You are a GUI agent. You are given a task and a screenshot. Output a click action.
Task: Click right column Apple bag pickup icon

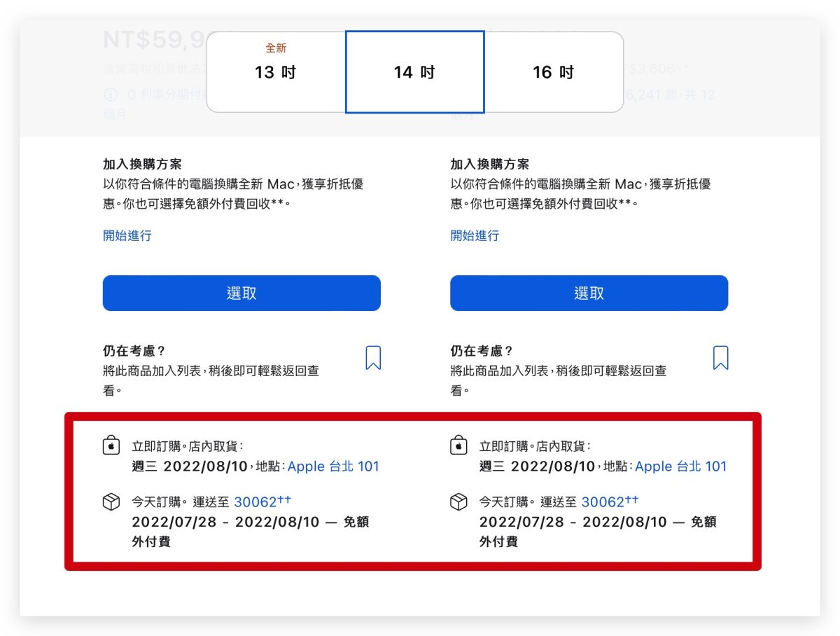pos(458,445)
